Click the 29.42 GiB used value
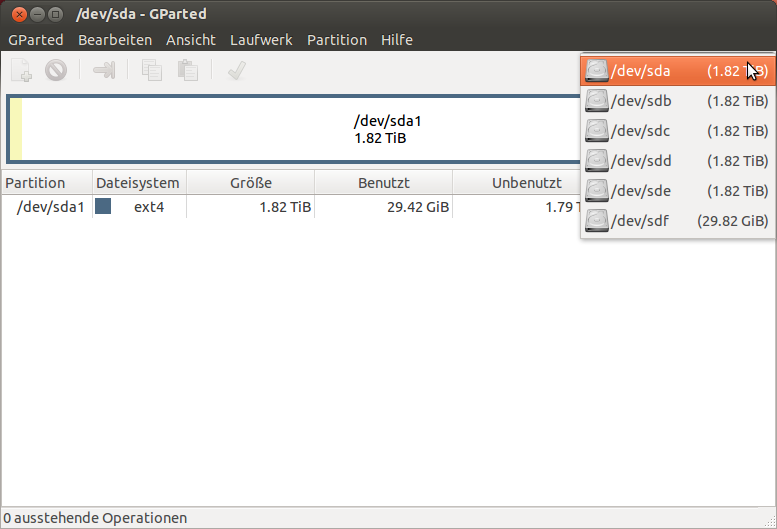The width and height of the screenshot is (777, 529). (418, 207)
